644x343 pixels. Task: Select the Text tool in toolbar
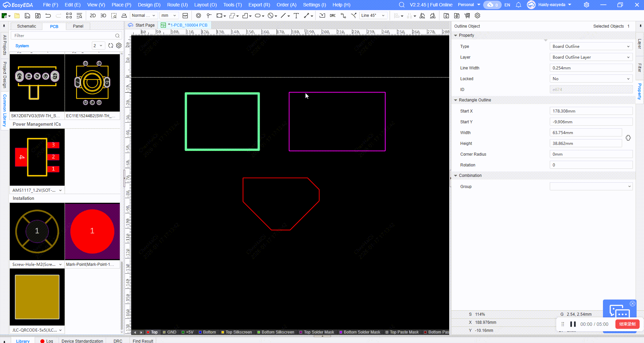[296, 15]
